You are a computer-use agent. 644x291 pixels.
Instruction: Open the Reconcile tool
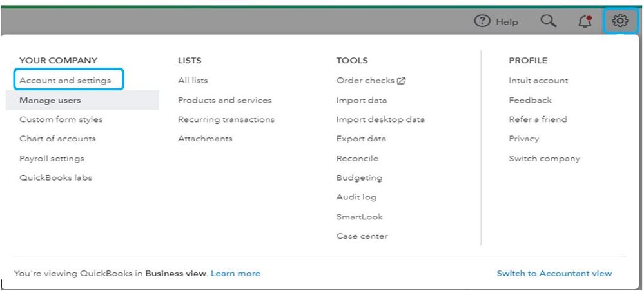pos(357,159)
